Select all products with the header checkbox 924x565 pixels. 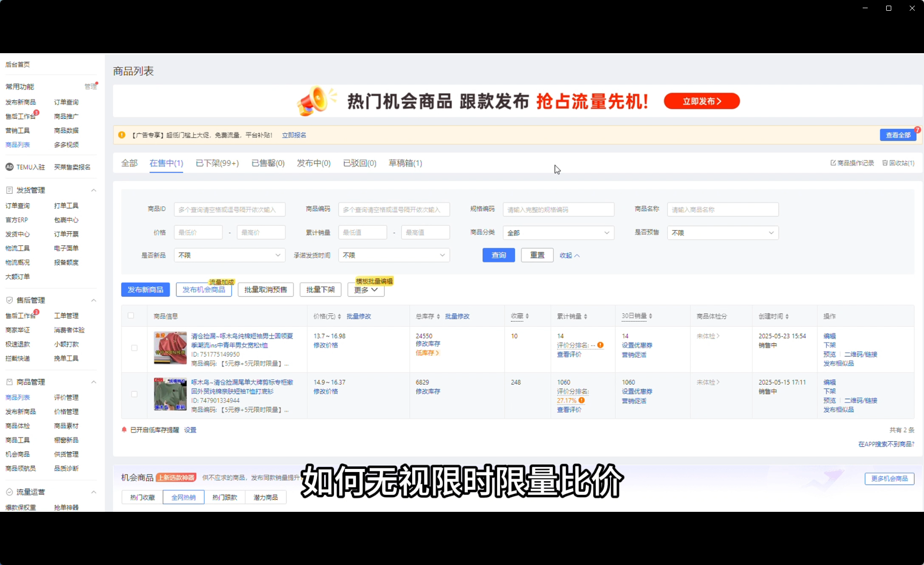click(x=131, y=315)
